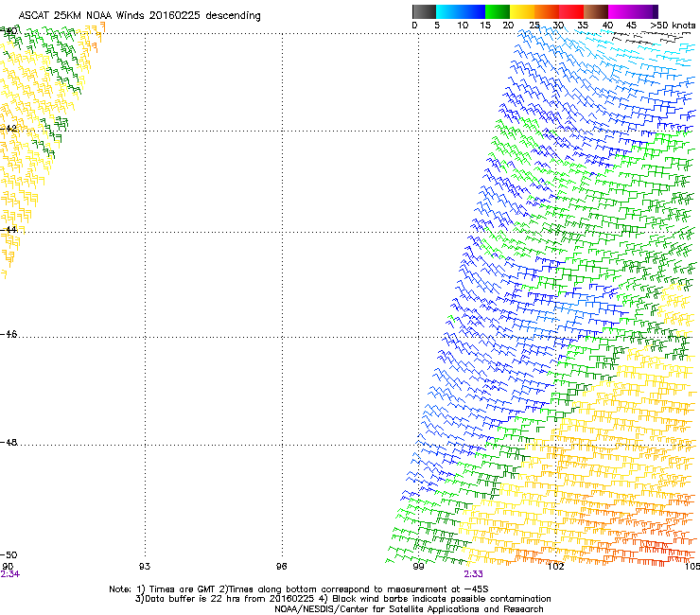Click the "99" longitude axis label
The height and width of the screenshot is (615, 700).
[x=418, y=567]
